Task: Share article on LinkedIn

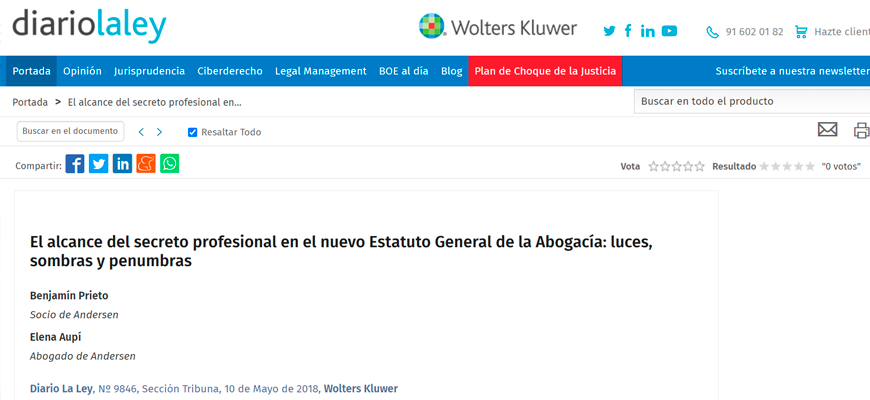Action: click(122, 164)
